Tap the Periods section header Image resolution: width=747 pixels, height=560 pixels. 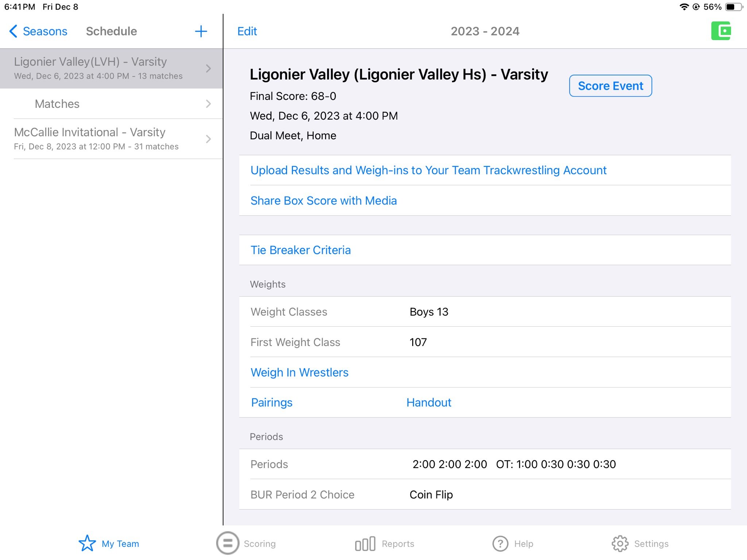[266, 437]
